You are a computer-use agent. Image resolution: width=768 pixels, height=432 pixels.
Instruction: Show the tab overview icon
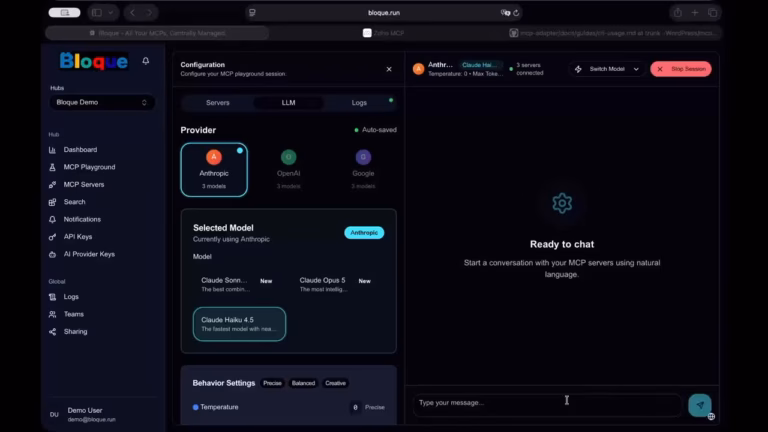713,13
